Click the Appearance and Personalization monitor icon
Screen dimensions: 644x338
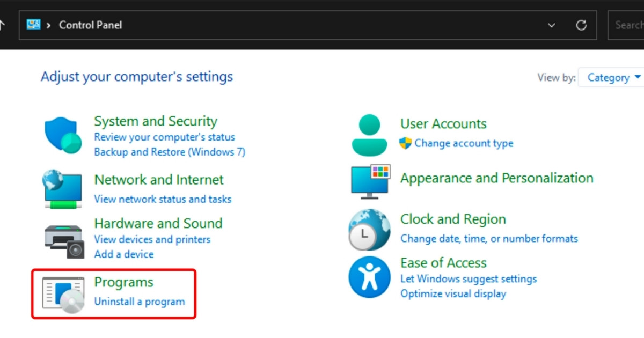coord(370,182)
